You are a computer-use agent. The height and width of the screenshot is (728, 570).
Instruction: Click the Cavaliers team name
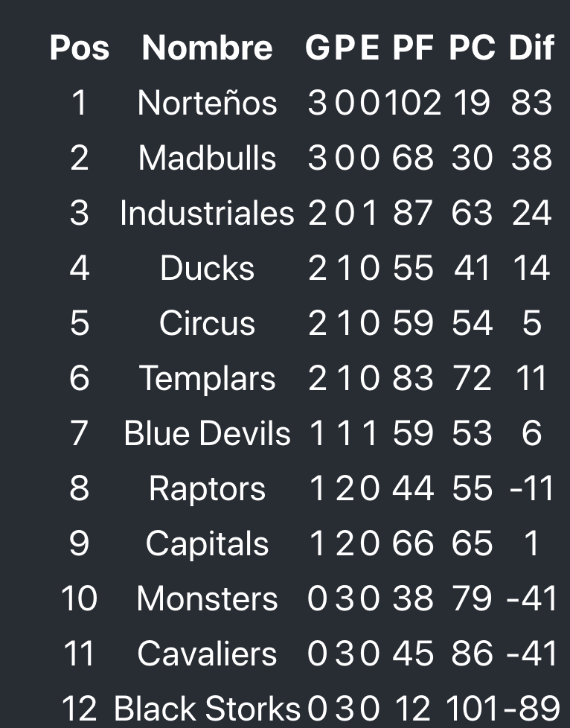click(207, 654)
